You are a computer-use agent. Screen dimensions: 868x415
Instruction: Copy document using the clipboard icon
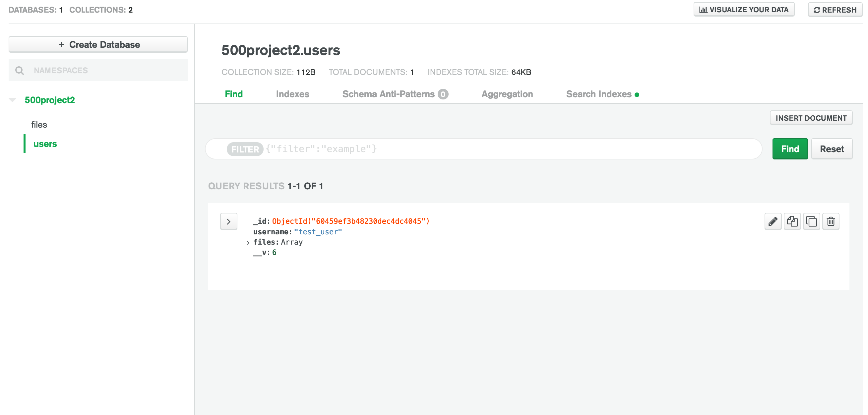pyautogui.click(x=792, y=221)
